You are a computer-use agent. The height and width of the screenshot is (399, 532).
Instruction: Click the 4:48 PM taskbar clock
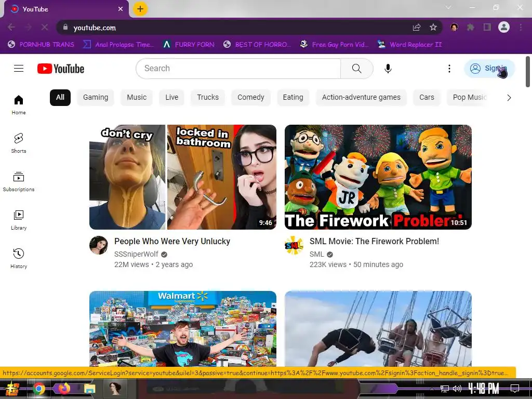click(x=484, y=388)
